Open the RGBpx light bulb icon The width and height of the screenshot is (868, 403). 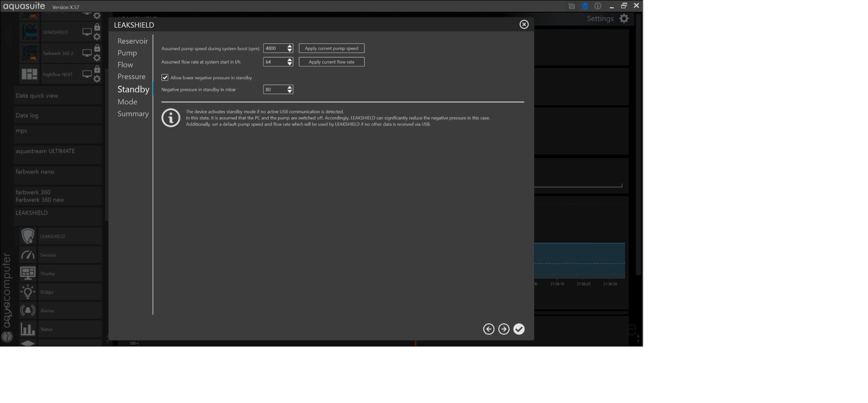click(28, 292)
